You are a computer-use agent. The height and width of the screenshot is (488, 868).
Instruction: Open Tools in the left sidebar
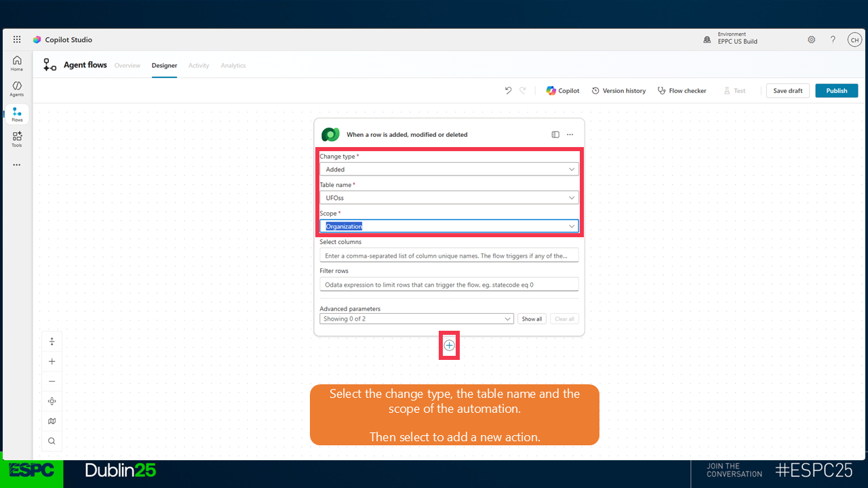tap(17, 139)
